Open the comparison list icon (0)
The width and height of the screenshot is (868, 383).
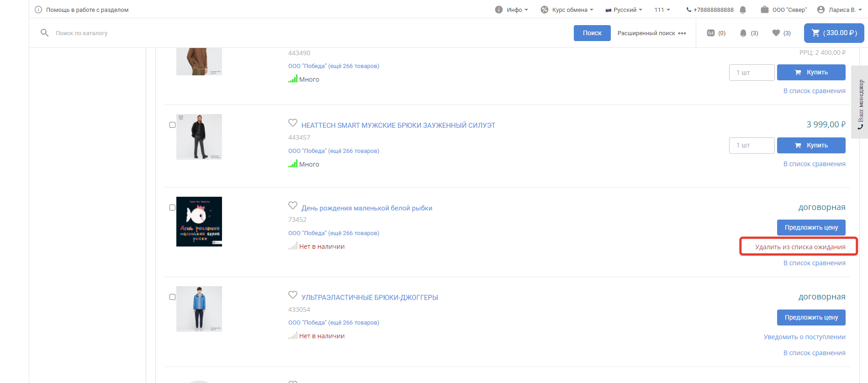pyautogui.click(x=711, y=33)
